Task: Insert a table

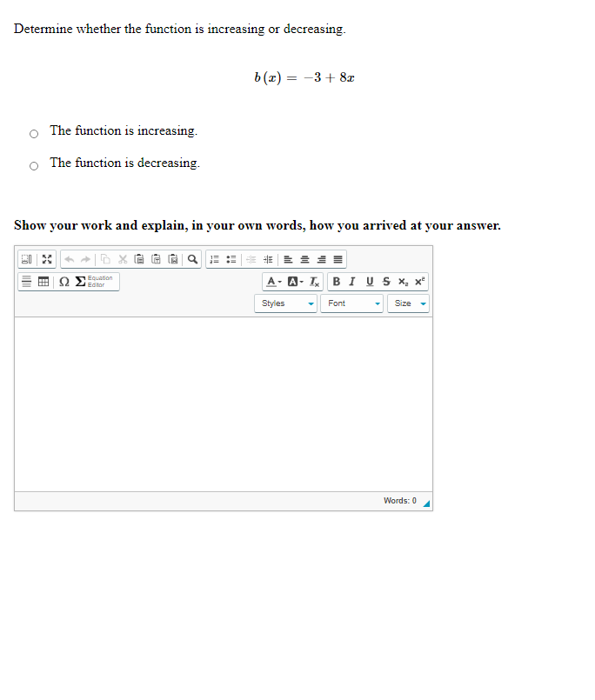Action: point(43,281)
